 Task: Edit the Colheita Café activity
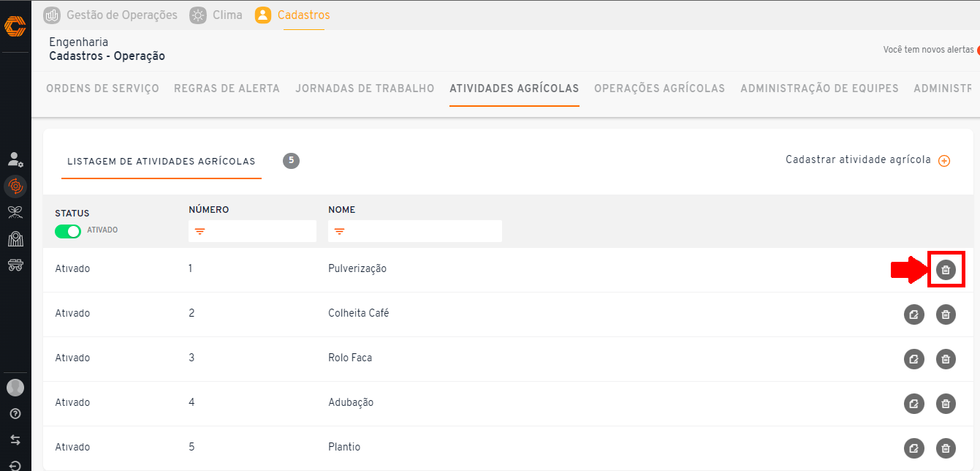[x=914, y=314]
